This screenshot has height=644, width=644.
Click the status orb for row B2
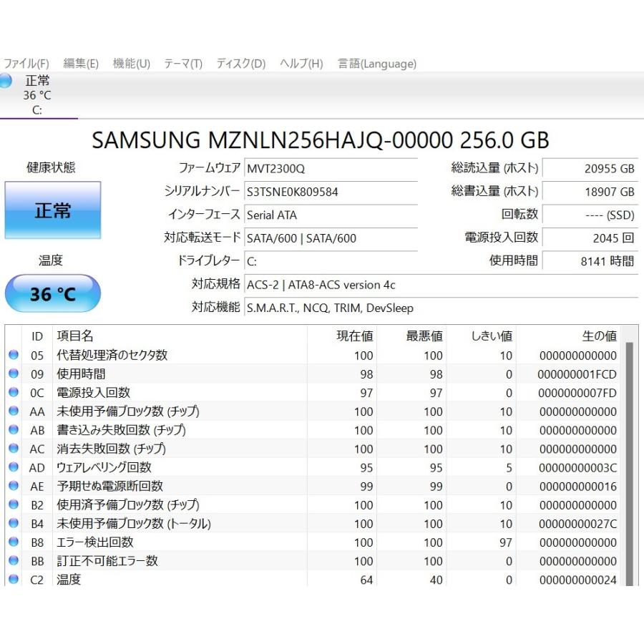(x=14, y=504)
